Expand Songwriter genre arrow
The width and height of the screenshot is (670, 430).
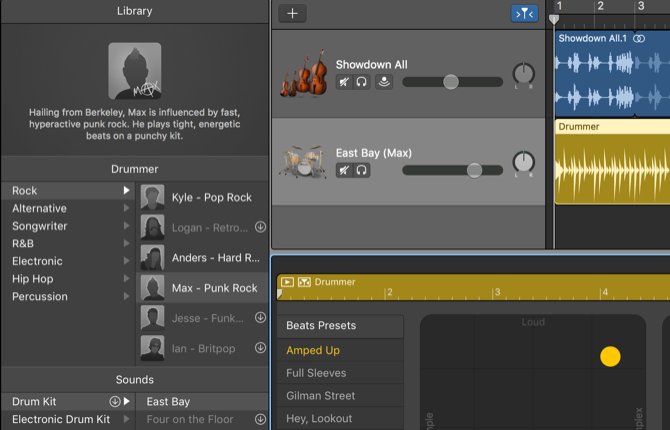[126, 226]
